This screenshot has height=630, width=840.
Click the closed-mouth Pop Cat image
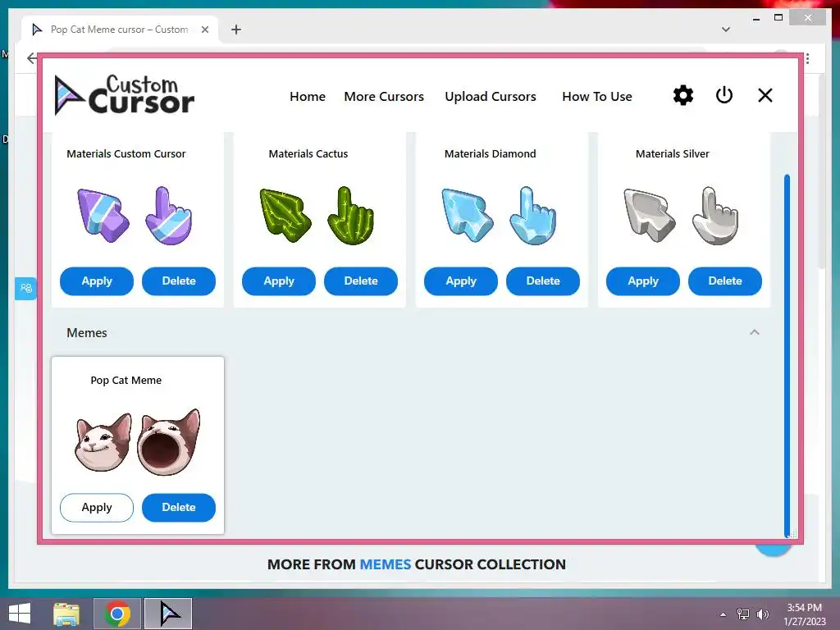[x=103, y=442]
